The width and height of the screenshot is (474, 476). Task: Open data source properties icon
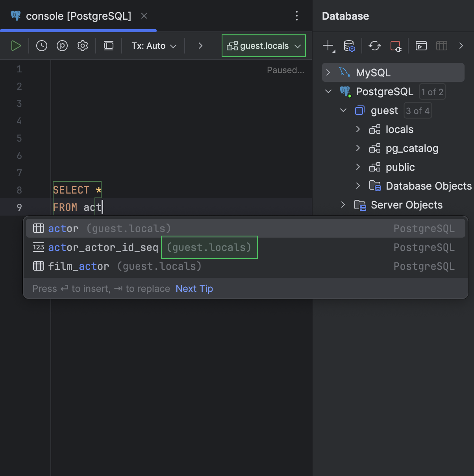(x=349, y=46)
